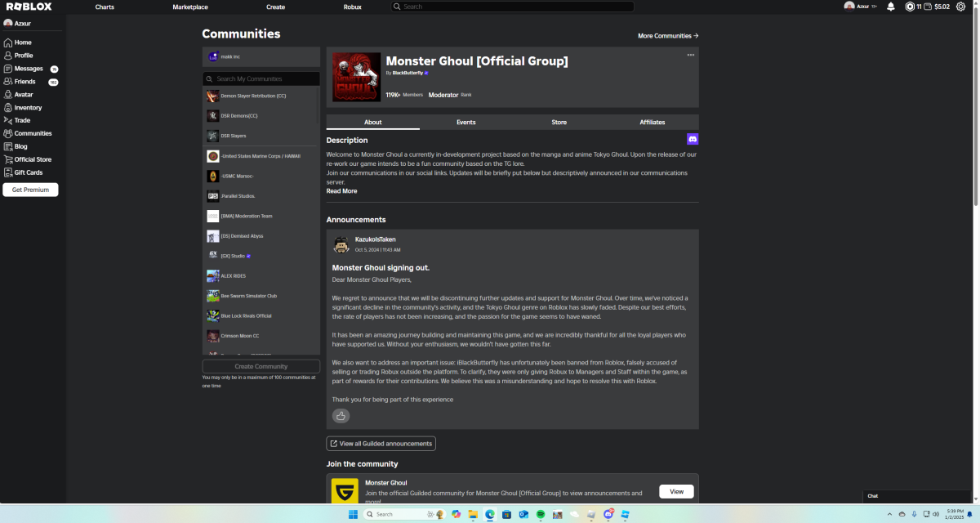
Task: Select Demon Slayer Retribution (CC) community
Action: [261, 96]
